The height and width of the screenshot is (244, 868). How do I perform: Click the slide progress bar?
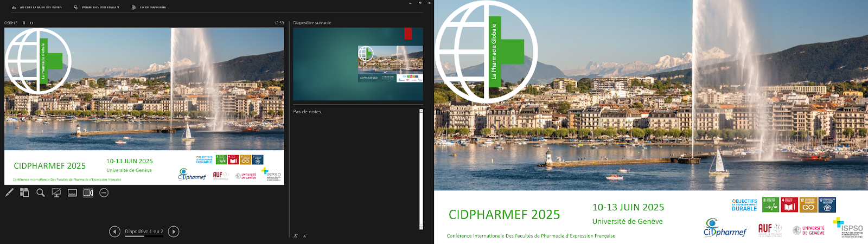[x=144, y=236]
